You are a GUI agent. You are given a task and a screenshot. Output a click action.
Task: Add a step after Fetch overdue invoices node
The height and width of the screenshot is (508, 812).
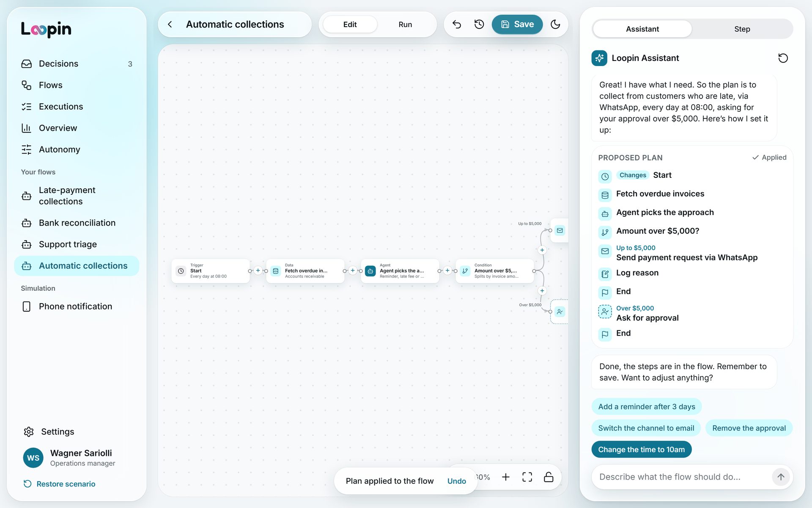point(353,271)
